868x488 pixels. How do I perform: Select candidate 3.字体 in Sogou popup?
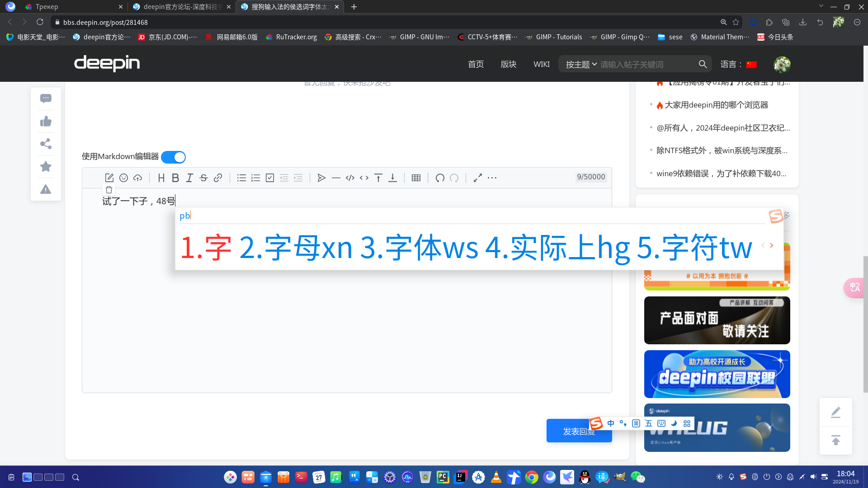(x=419, y=248)
